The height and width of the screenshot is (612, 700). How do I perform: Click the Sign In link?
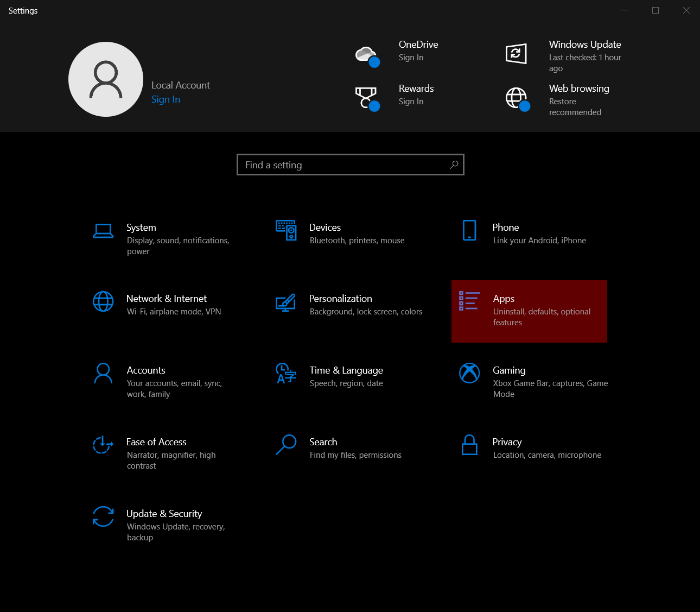[166, 99]
